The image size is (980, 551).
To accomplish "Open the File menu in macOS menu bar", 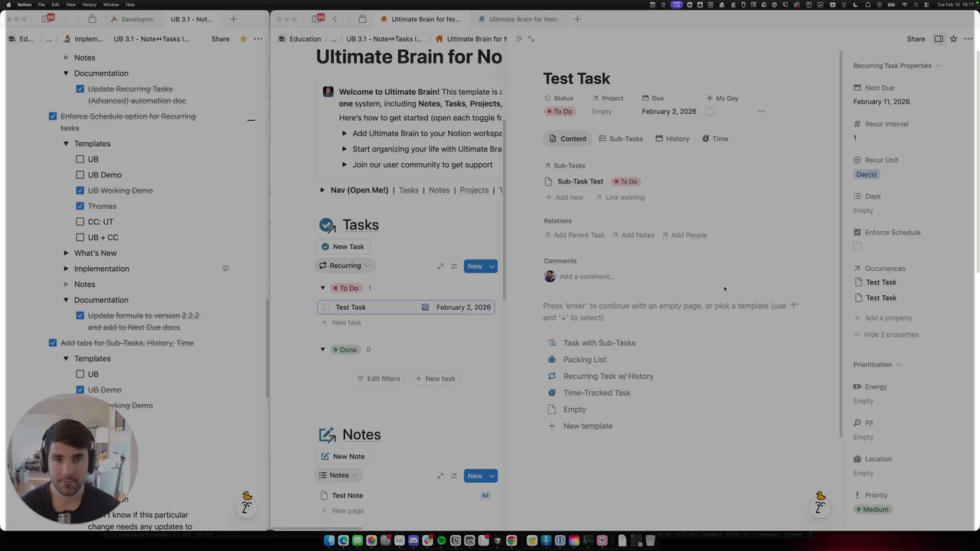I will 41,5.
